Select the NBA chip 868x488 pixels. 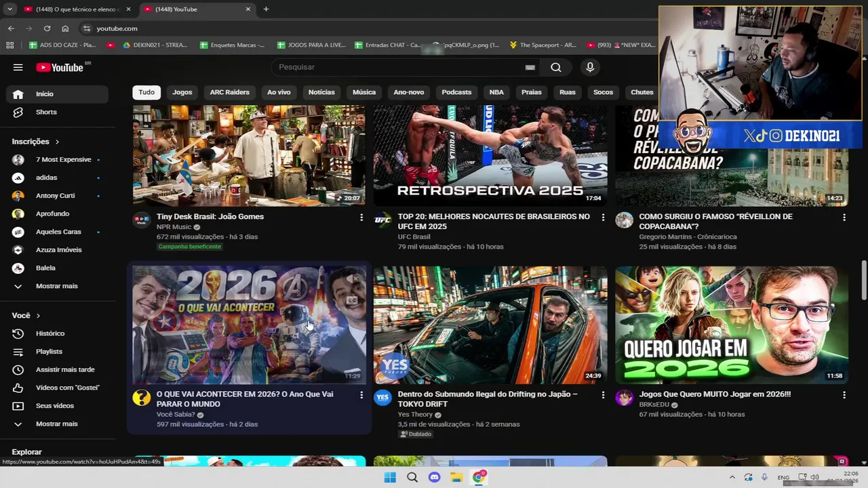[x=496, y=92]
